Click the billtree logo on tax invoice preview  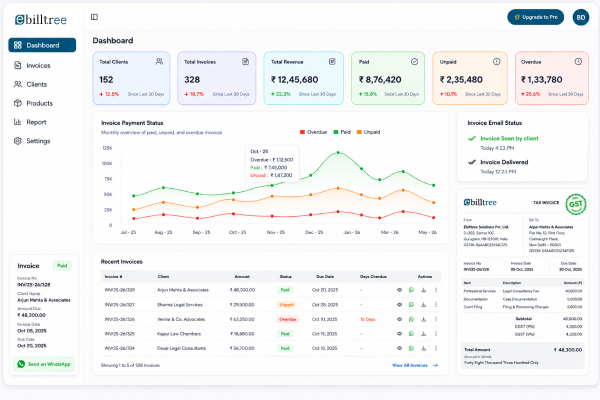click(480, 202)
